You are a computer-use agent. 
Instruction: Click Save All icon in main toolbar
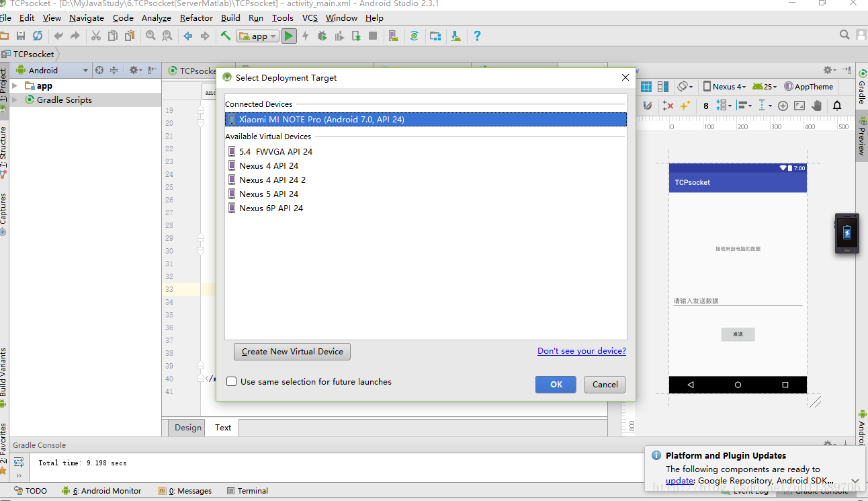click(x=21, y=36)
